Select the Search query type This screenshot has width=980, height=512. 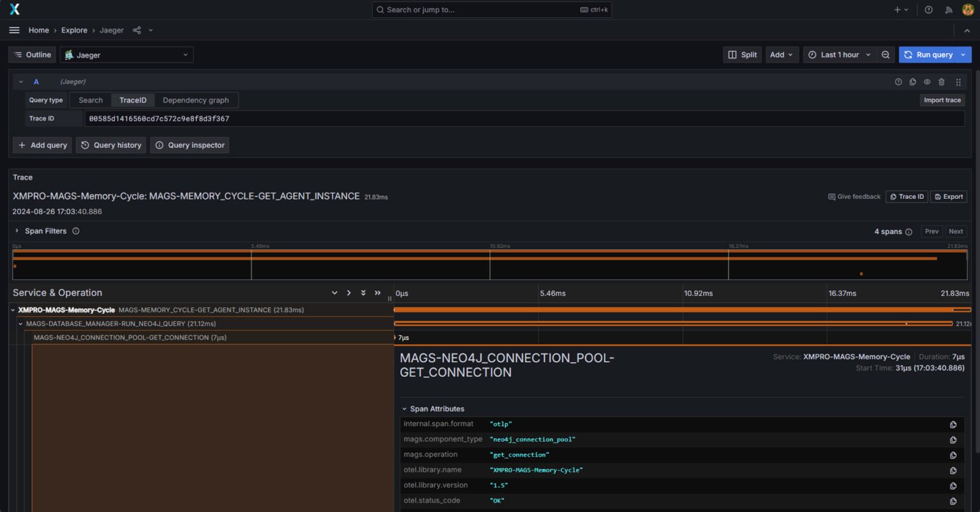[x=91, y=100]
